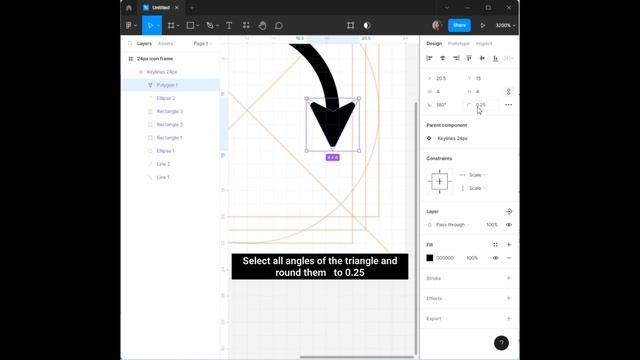Open the 3200% zoom dropdown

pyautogui.click(x=505, y=25)
